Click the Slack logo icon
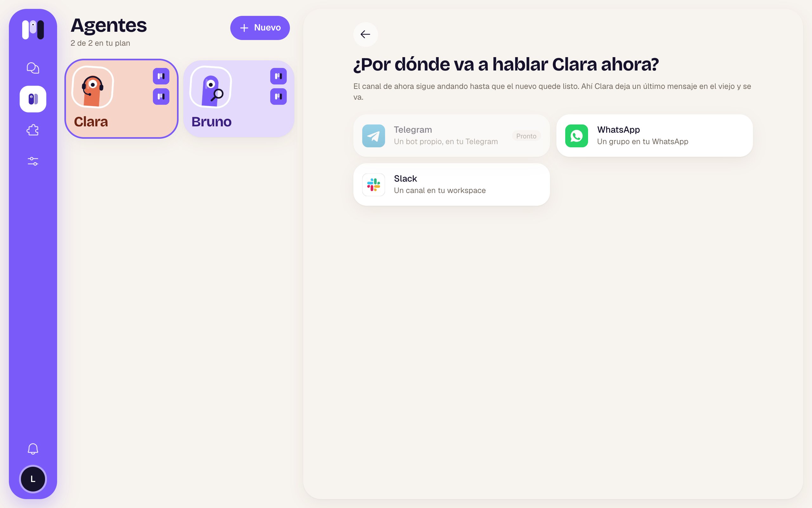This screenshot has width=812, height=508. 373,185
